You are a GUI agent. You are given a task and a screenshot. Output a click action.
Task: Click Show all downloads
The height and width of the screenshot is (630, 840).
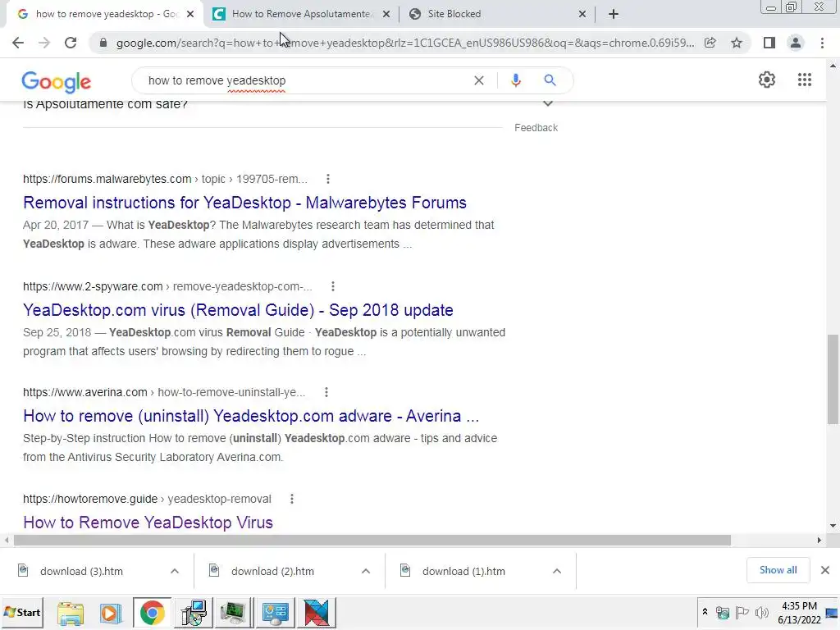coord(778,570)
